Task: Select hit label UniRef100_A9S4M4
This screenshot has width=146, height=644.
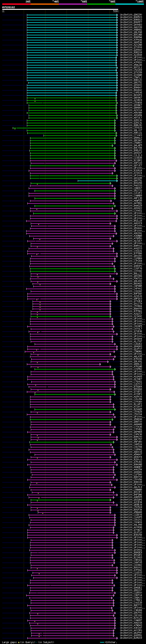Action: pyautogui.click(x=131, y=115)
